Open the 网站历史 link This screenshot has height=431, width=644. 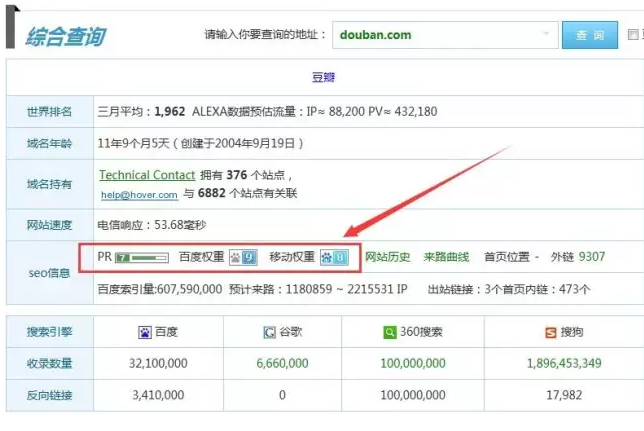coord(387,257)
